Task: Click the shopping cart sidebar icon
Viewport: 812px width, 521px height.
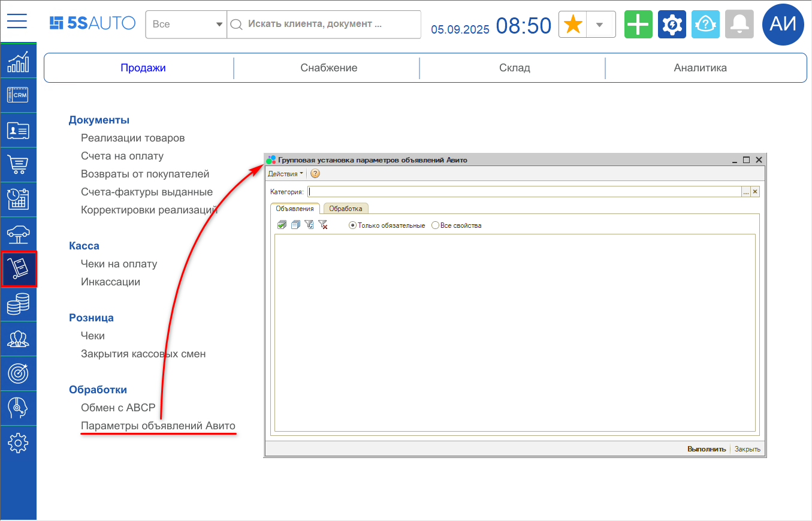Action: [18, 165]
